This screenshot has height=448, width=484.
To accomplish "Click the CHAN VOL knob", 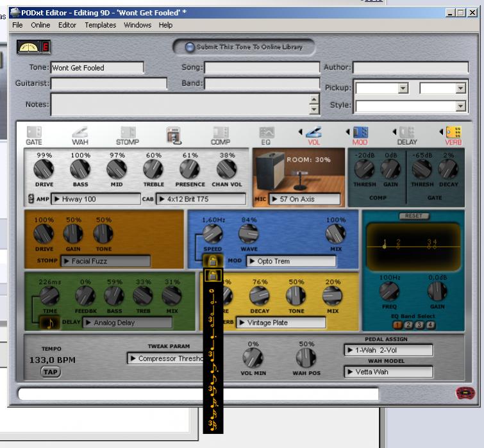I will (x=226, y=169).
